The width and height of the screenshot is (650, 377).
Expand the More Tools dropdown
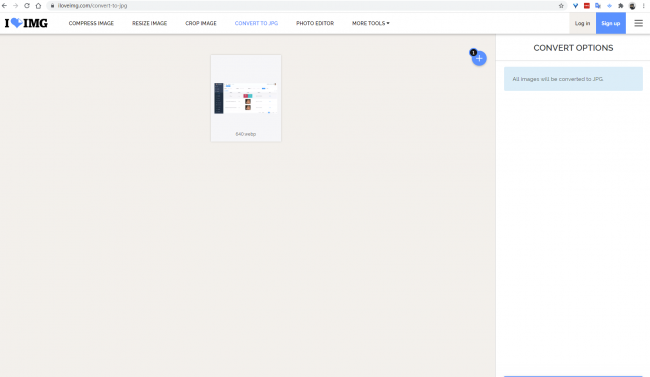[x=371, y=23]
